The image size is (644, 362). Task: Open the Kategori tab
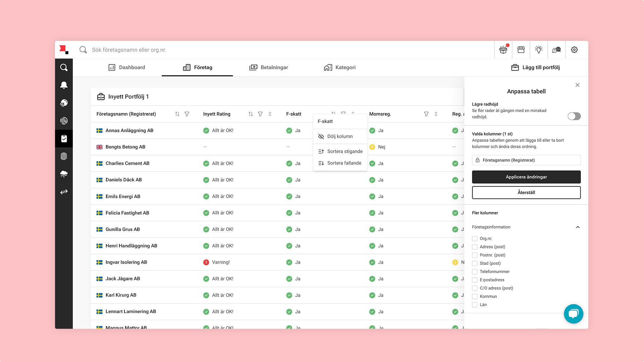(x=340, y=67)
